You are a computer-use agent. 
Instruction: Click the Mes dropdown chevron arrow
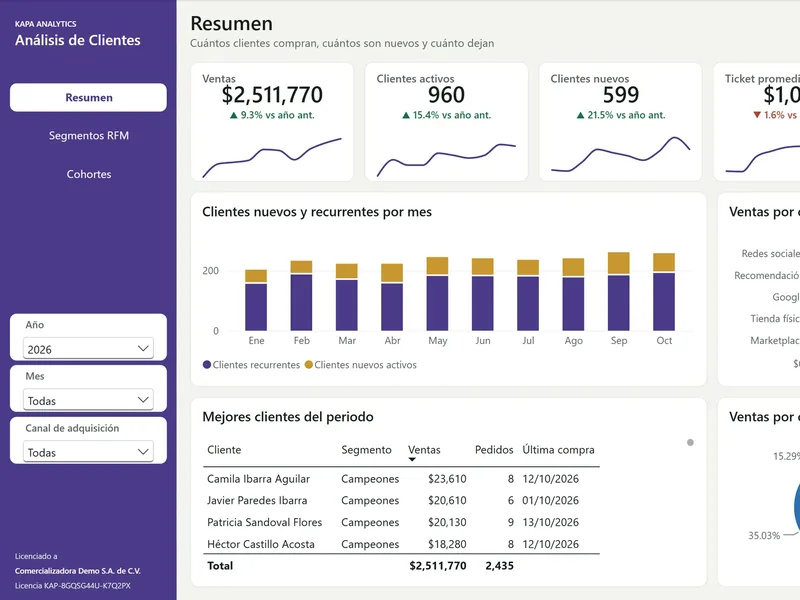pos(143,400)
